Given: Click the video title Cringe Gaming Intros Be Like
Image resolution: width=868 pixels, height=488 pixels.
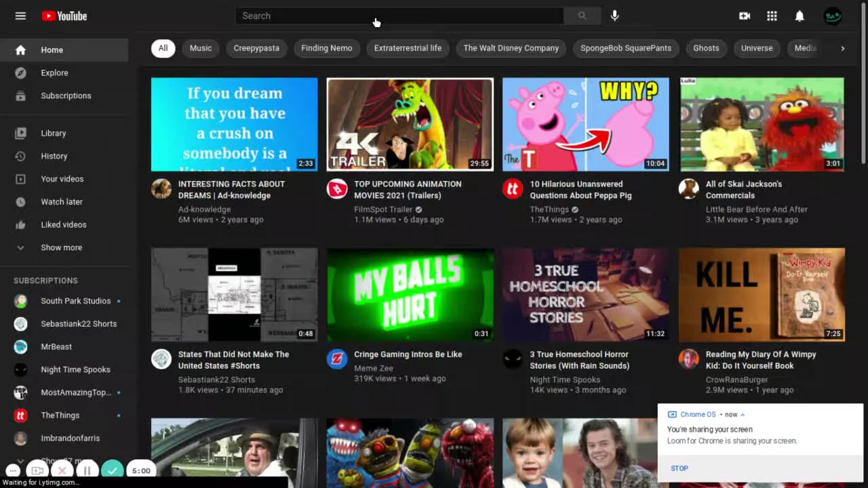Looking at the screenshot, I should coord(408,354).
